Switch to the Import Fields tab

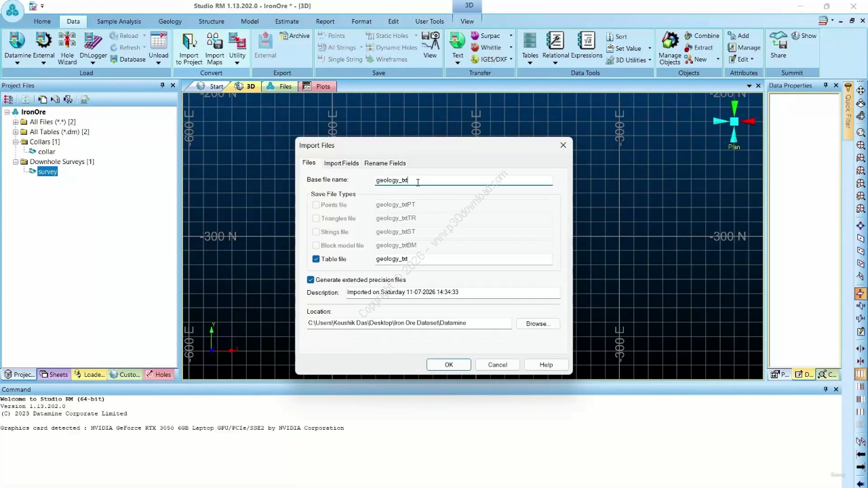[x=341, y=163]
